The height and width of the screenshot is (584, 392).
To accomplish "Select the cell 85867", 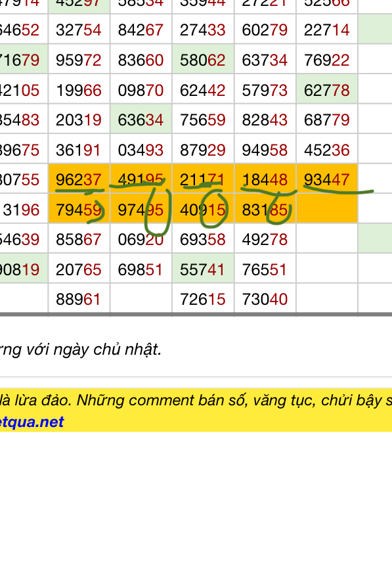I will [79, 238].
